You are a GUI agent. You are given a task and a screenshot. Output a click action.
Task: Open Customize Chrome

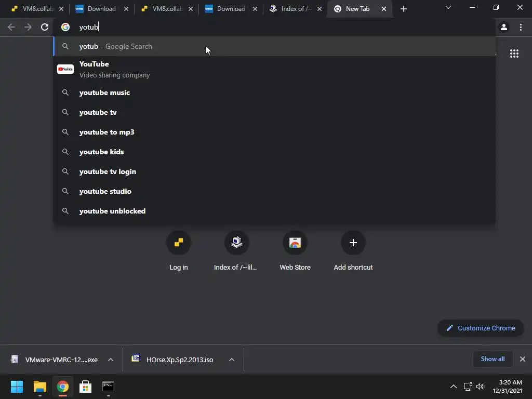(481, 328)
